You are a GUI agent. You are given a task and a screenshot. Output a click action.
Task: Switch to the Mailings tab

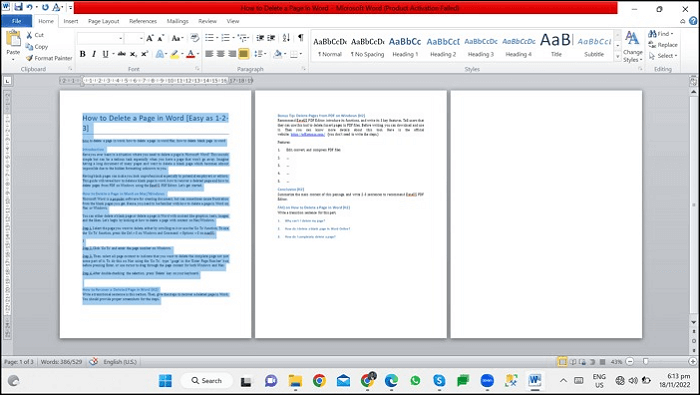[x=177, y=21]
